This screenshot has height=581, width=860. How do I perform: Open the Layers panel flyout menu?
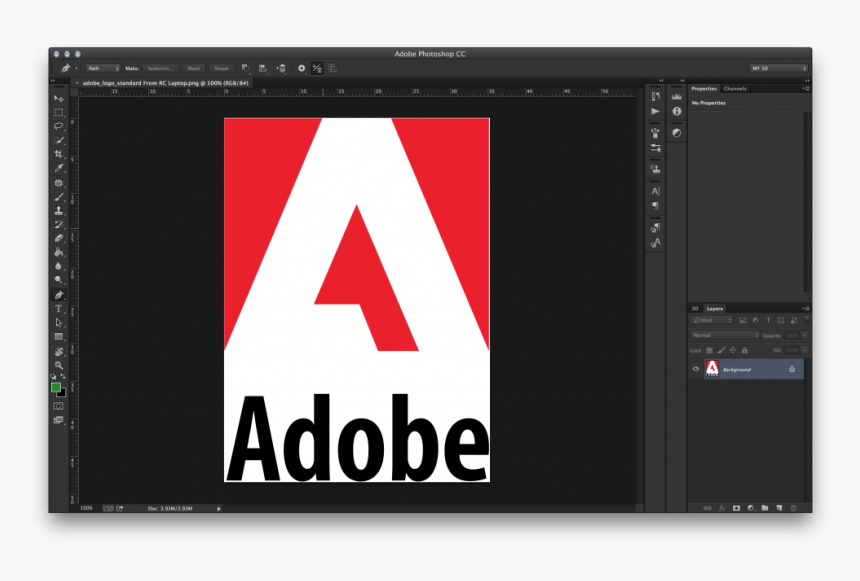[x=806, y=308]
